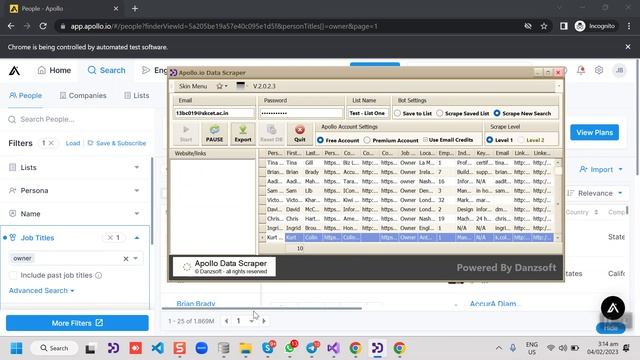Screen dimensions: 640x360
Task: Reload the page in Chrome
Action: pos(43,26)
